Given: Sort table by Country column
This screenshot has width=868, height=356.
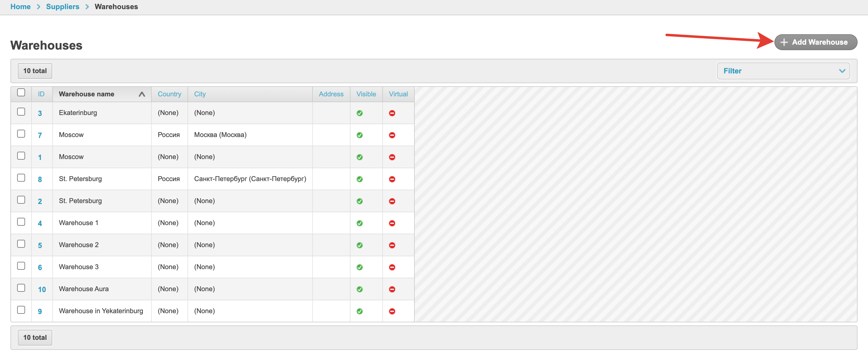Looking at the screenshot, I should [x=169, y=94].
